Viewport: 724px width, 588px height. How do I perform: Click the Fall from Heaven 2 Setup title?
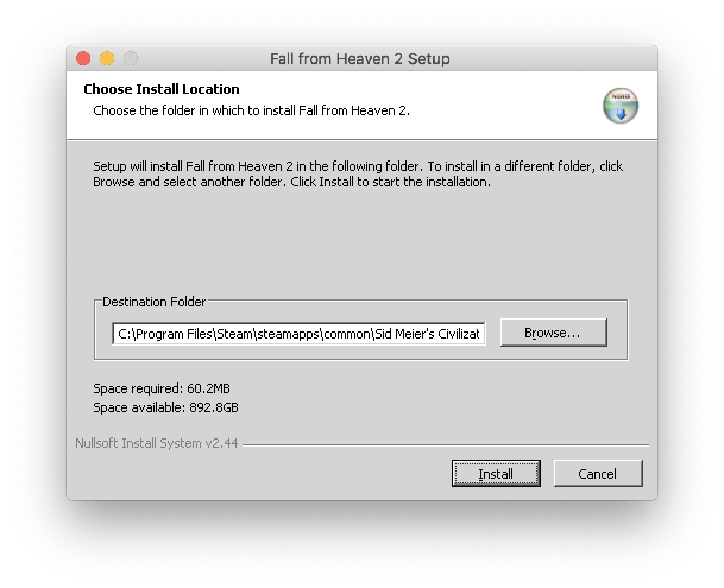point(360,59)
